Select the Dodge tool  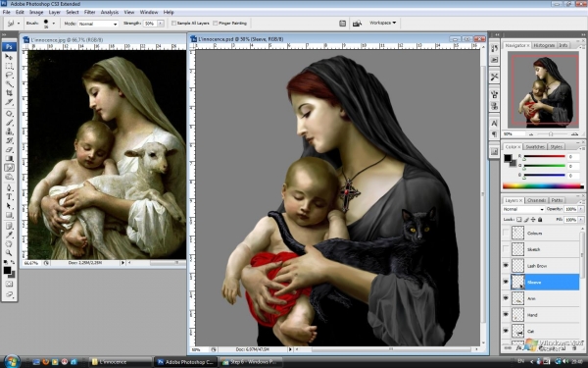9,177
